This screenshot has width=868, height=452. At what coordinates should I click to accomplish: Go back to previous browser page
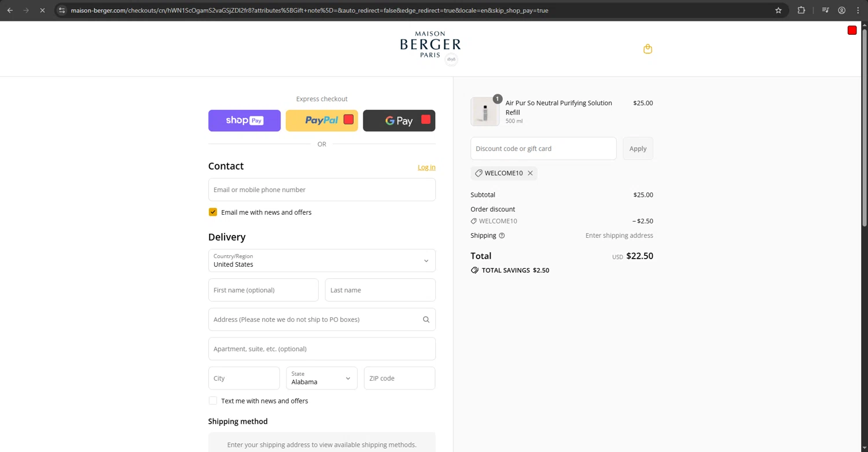(x=10, y=10)
